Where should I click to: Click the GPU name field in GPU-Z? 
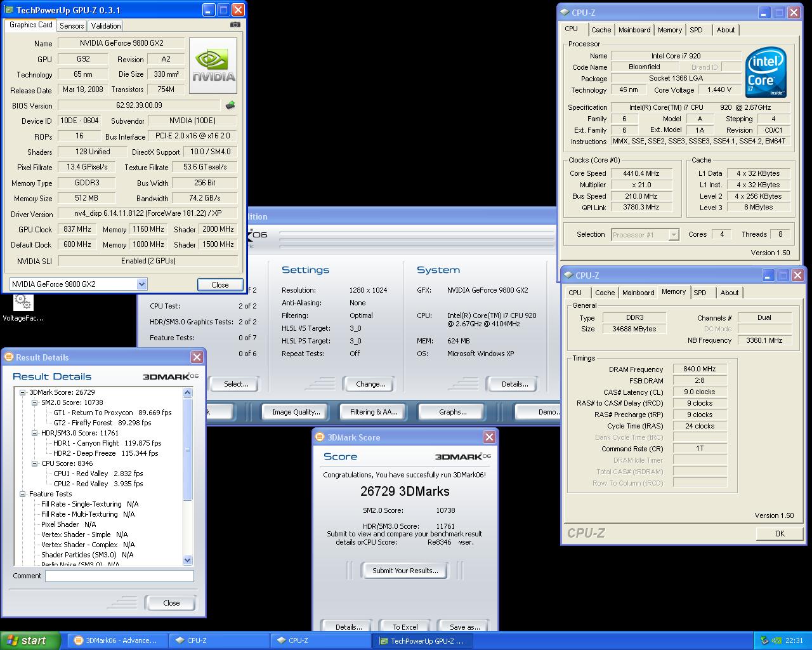121,43
